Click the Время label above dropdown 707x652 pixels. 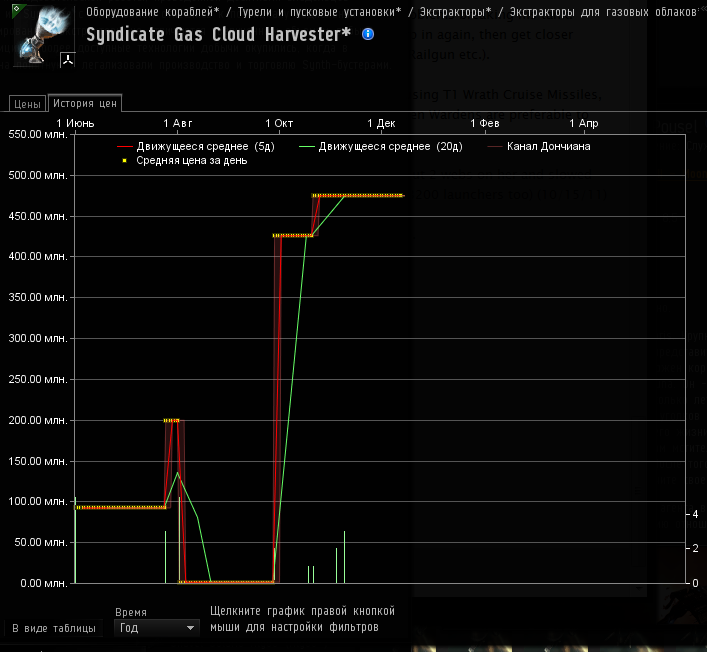coord(131,612)
